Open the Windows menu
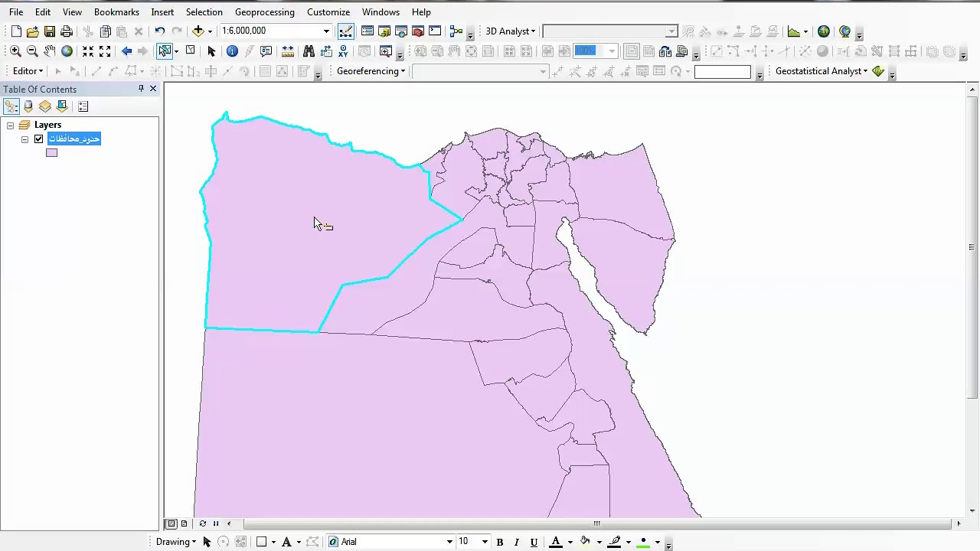Image resolution: width=980 pixels, height=551 pixels. pyautogui.click(x=381, y=12)
